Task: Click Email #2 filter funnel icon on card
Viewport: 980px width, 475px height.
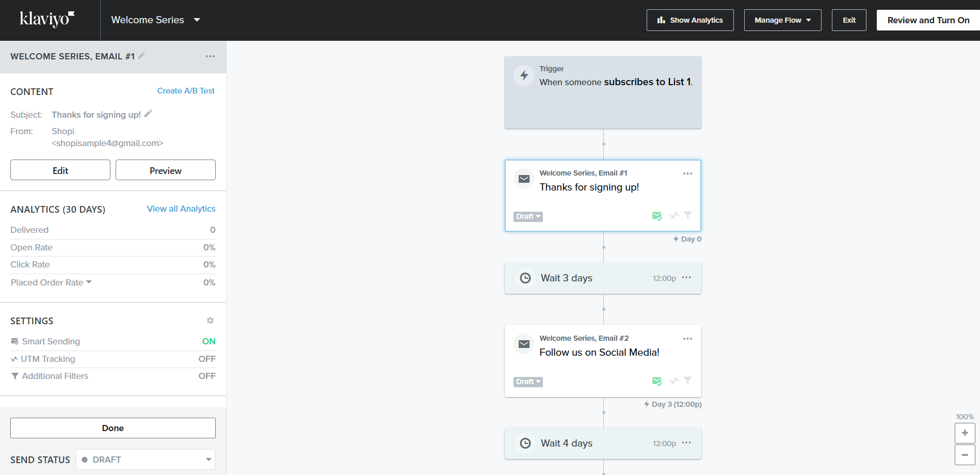Action: 688,380
